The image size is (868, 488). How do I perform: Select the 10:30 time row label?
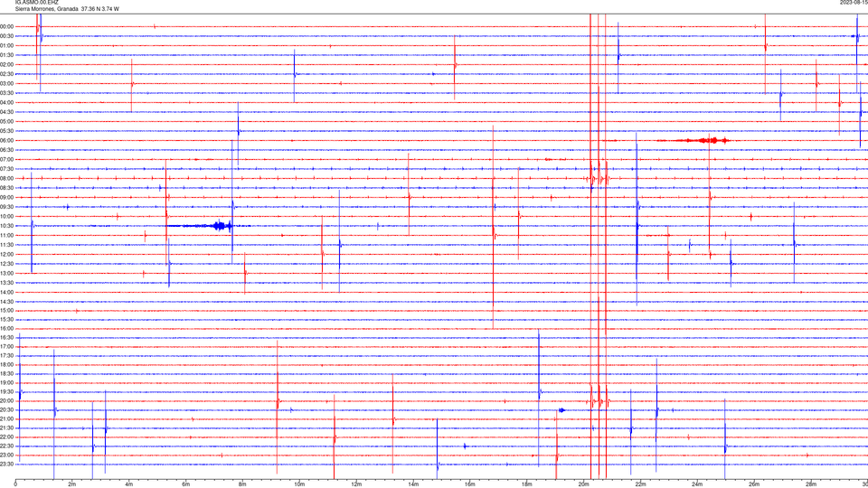(x=6, y=226)
